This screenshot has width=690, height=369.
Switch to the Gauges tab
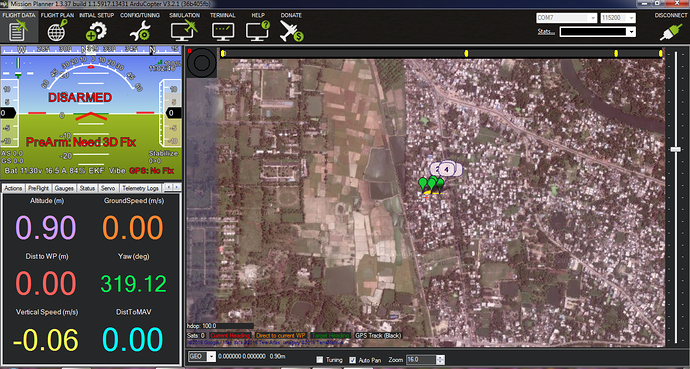64,188
